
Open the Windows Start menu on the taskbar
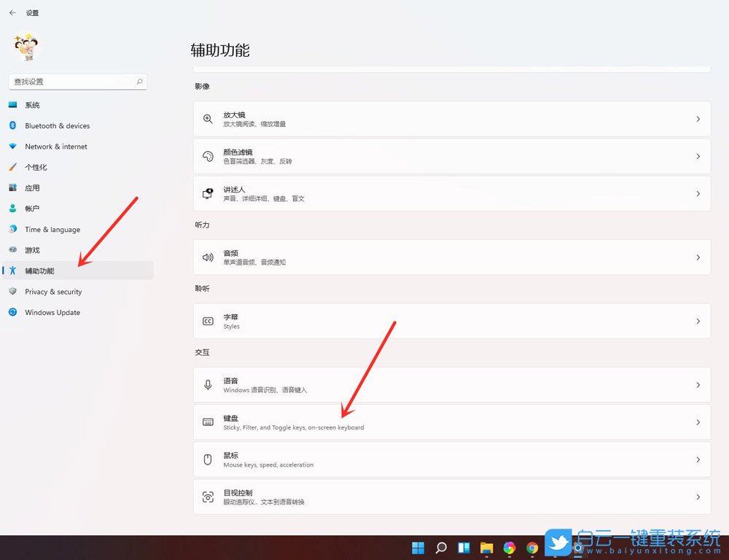tap(418, 548)
